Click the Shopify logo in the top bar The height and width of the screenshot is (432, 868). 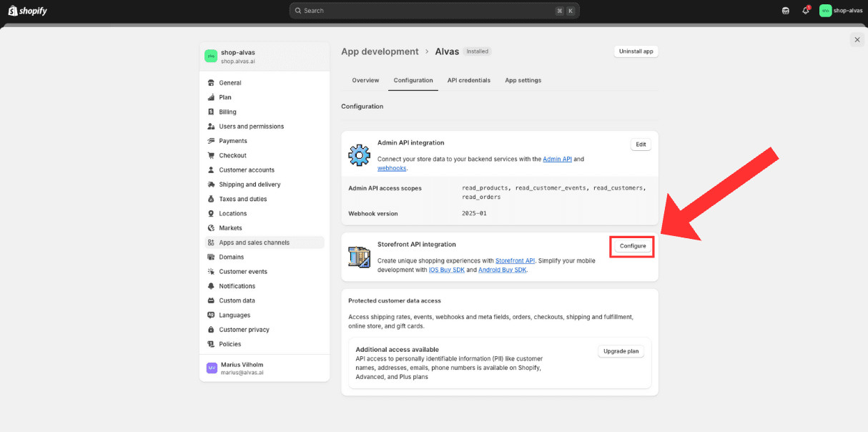pos(28,11)
